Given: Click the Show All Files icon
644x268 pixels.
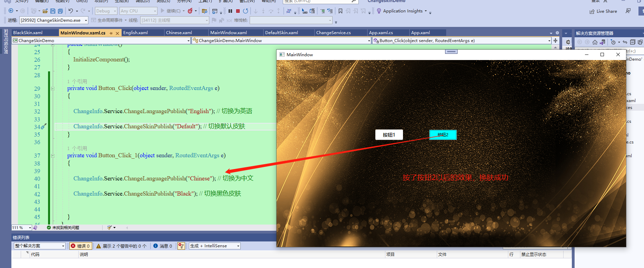Looking at the screenshot, I should coord(640,42).
